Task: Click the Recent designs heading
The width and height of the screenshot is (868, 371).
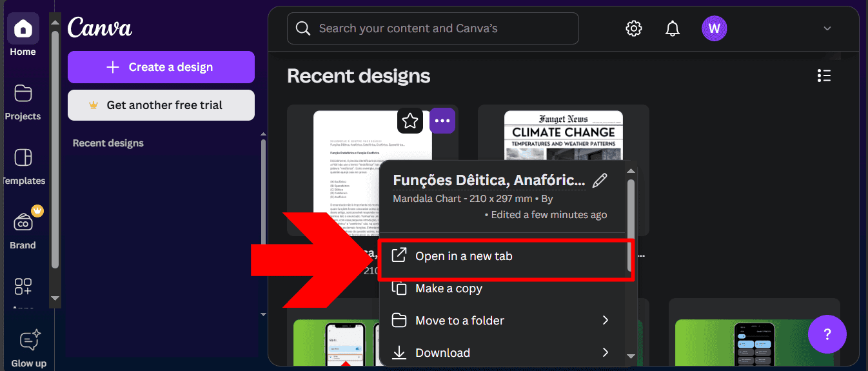Action: click(x=359, y=76)
